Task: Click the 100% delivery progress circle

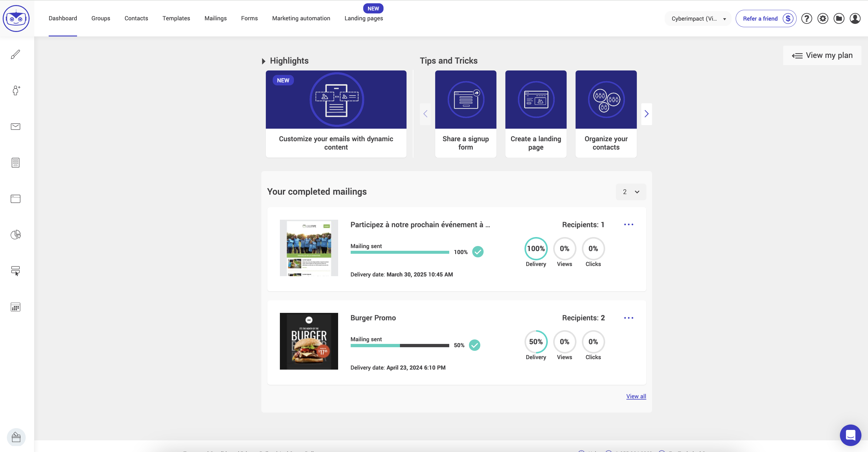Action: pos(536,248)
